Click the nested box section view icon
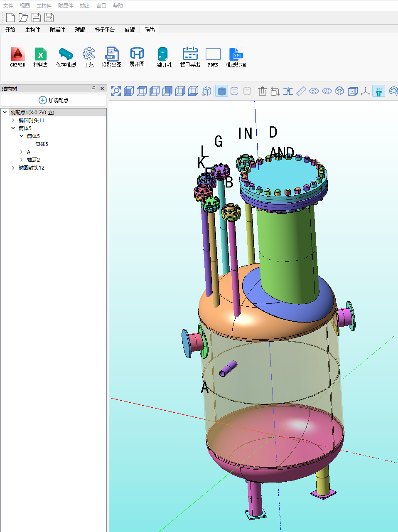The image size is (398, 532). (x=352, y=91)
